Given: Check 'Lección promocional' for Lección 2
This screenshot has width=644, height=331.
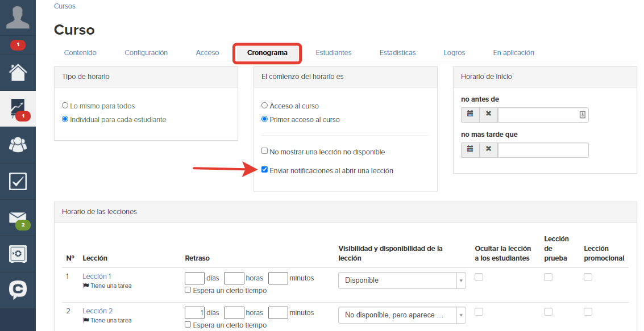Looking at the screenshot, I should (x=588, y=312).
